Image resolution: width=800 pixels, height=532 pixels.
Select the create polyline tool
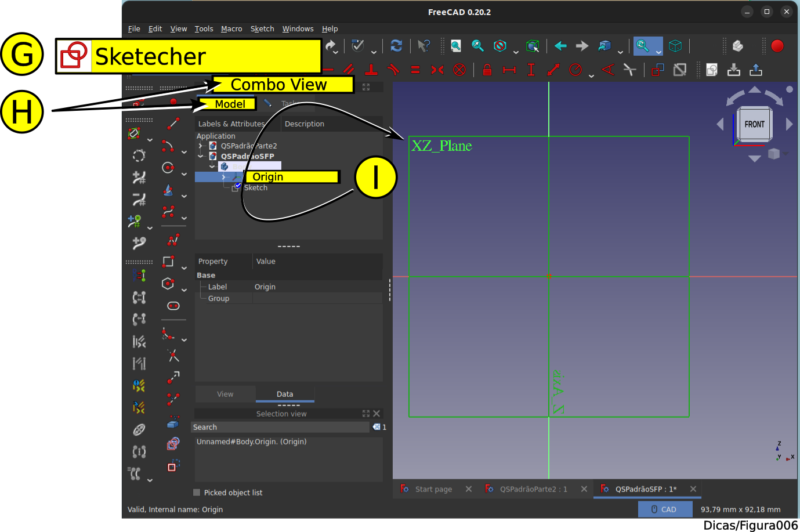coord(173,240)
